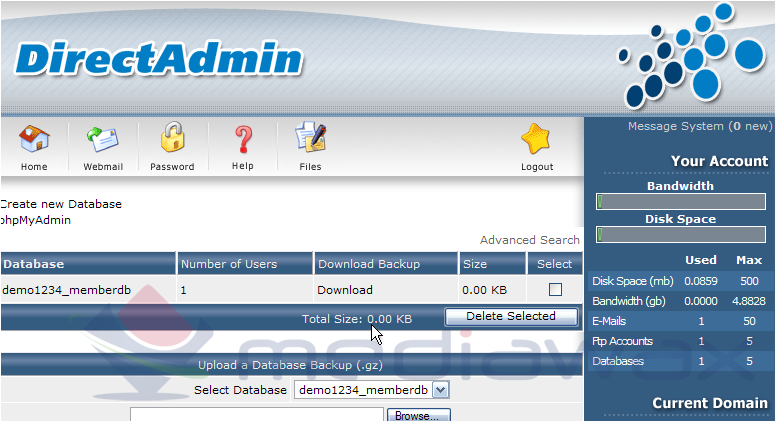
Task: Open the Download backup link for demo1234_memberdb
Action: pyautogui.click(x=345, y=290)
